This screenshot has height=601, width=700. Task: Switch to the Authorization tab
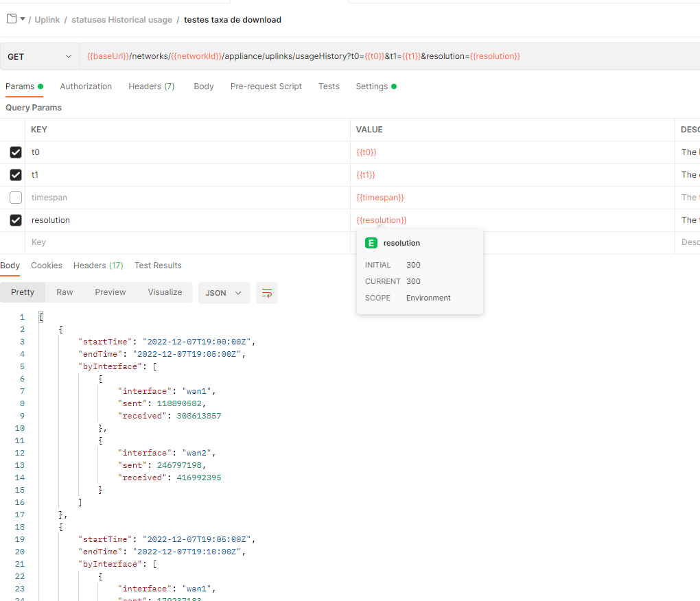pyautogui.click(x=86, y=86)
